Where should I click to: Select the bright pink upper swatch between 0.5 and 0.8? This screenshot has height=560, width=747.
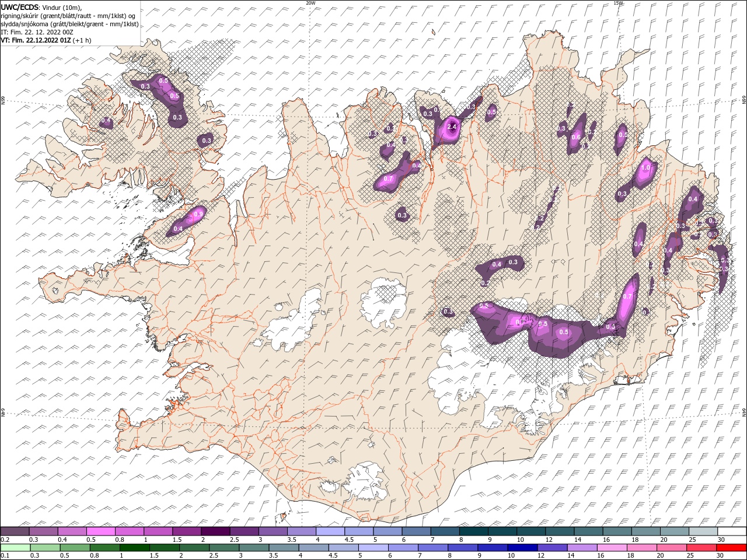pos(101,531)
